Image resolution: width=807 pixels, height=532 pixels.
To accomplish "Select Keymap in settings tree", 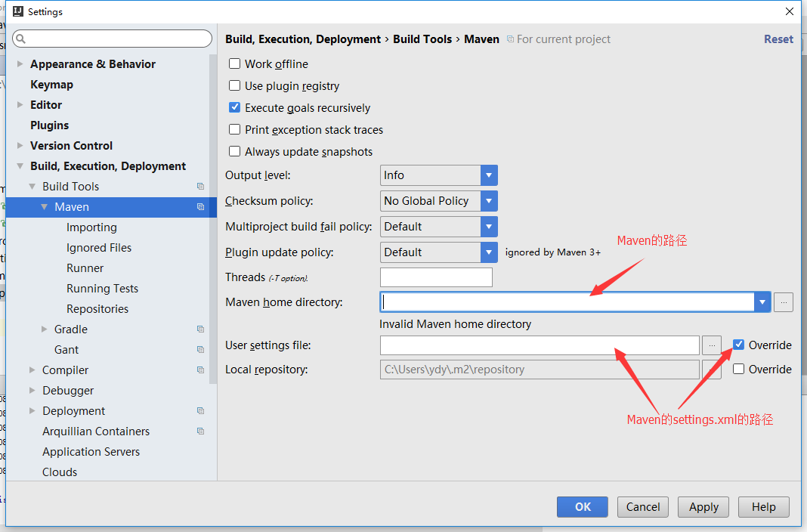I will click(x=51, y=85).
